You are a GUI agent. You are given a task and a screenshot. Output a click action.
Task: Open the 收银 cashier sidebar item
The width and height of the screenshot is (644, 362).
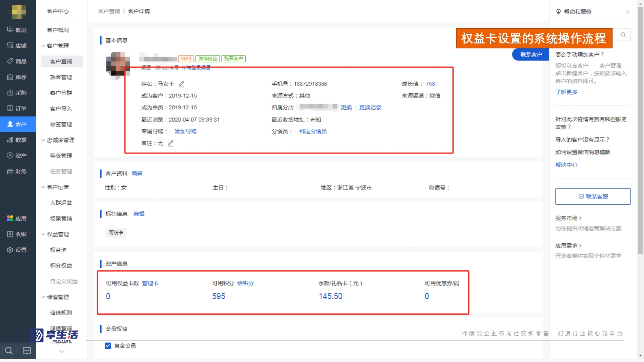click(17, 234)
